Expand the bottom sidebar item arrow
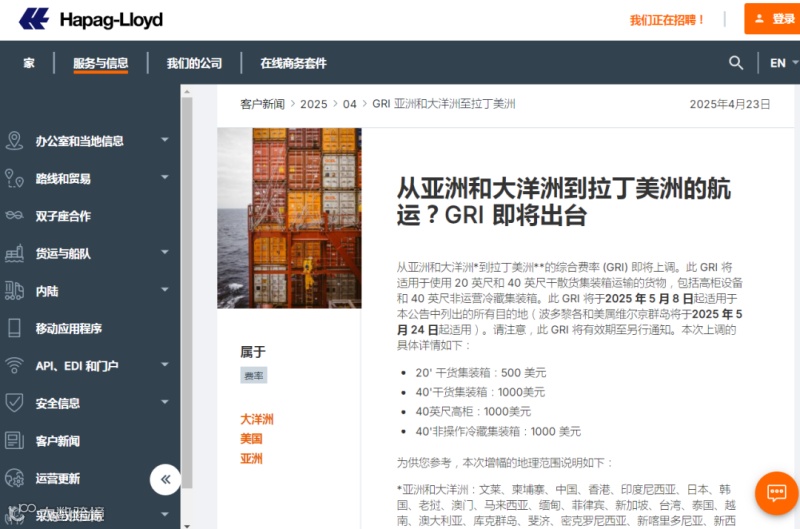The image size is (800, 529). coord(164,514)
